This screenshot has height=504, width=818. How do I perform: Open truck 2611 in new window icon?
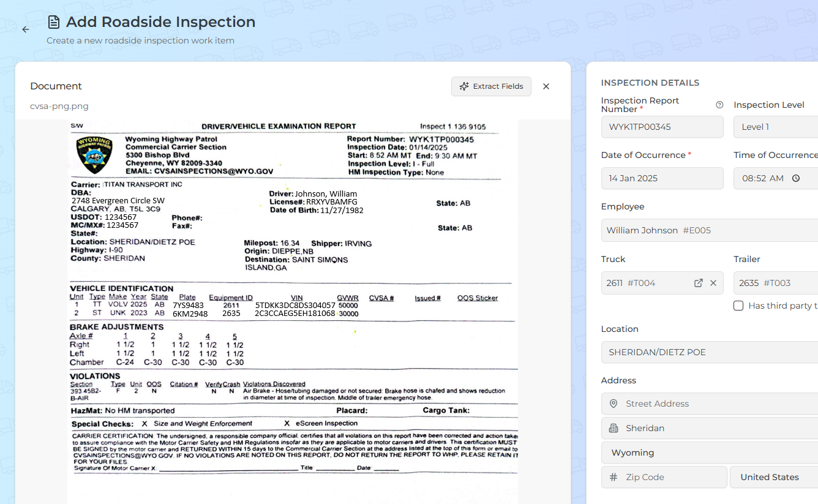click(698, 283)
